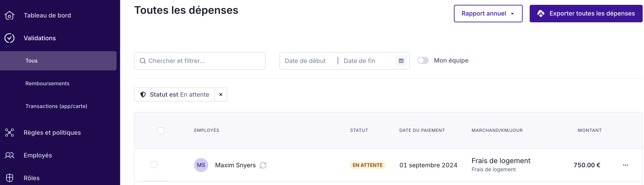This screenshot has height=185, width=644.
Task: Click the Employés people icon
Action: click(x=9, y=155)
